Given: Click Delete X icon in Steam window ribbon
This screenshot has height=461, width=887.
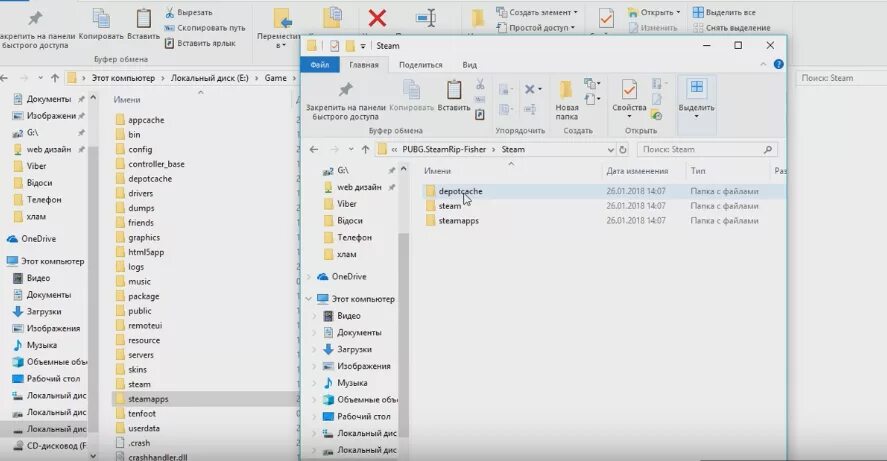Looking at the screenshot, I should pos(530,89).
